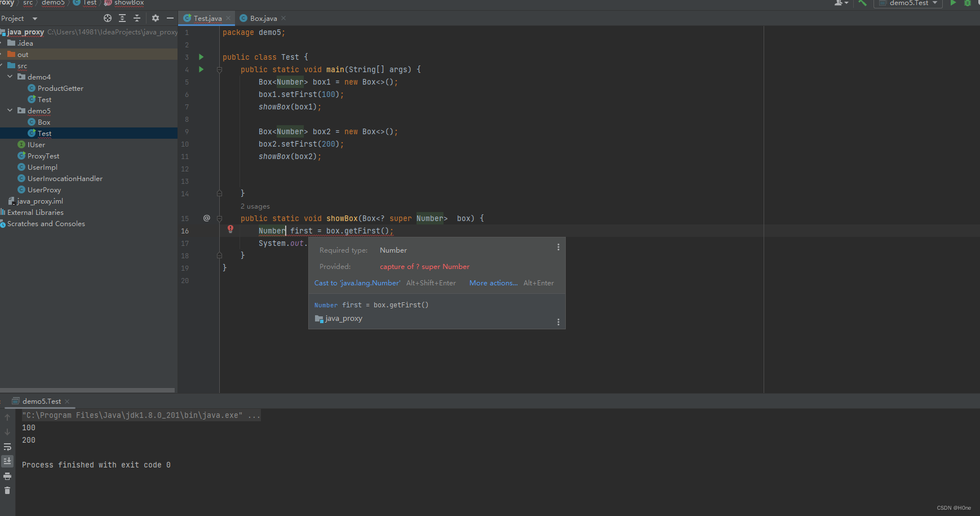Click the java_proxy project root node

[x=25, y=32]
